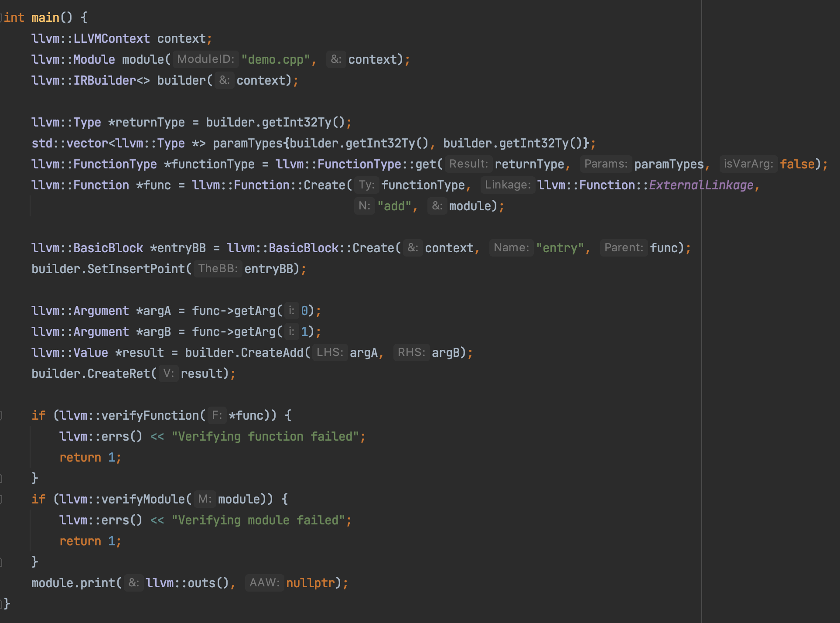Click the V: parameter hint
This screenshot has height=623, width=840.
[x=168, y=373]
